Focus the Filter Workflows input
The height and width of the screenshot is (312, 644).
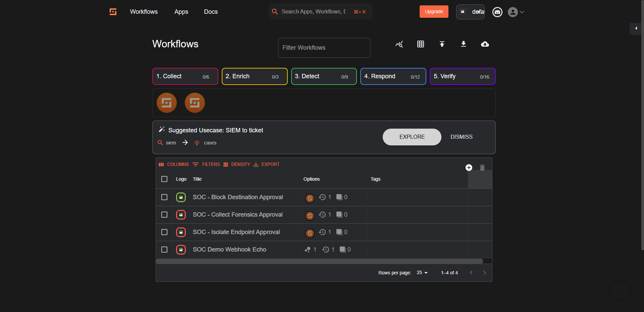tap(324, 48)
